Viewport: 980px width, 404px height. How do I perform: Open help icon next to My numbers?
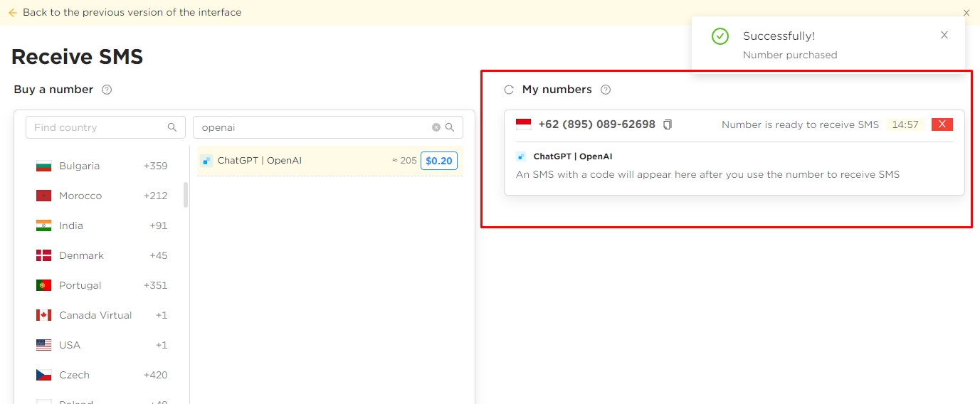tap(606, 90)
